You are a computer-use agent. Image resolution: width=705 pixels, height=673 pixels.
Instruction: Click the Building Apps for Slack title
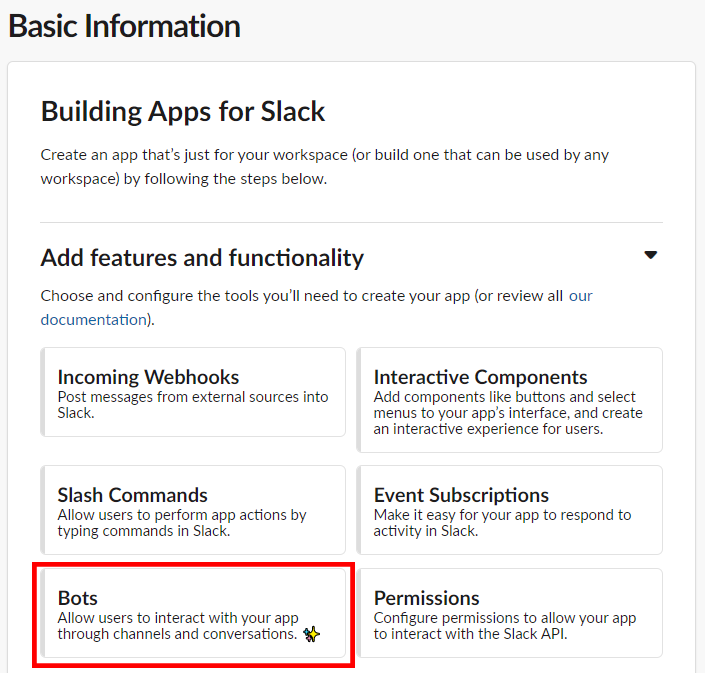[183, 111]
